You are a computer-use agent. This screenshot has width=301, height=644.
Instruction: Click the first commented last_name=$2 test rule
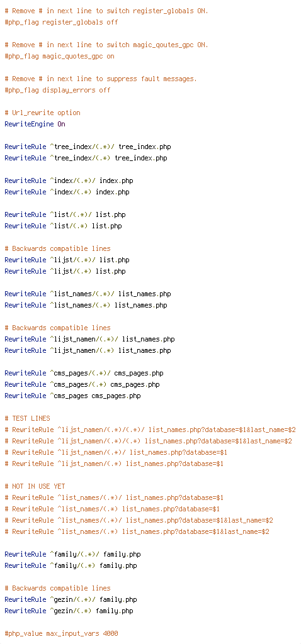[x=150, y=430]
